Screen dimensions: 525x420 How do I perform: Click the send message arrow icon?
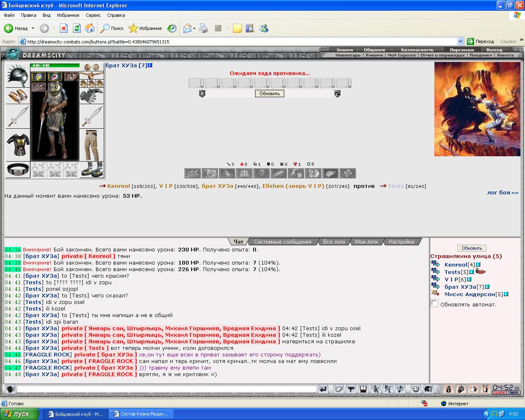coord(323,389)
